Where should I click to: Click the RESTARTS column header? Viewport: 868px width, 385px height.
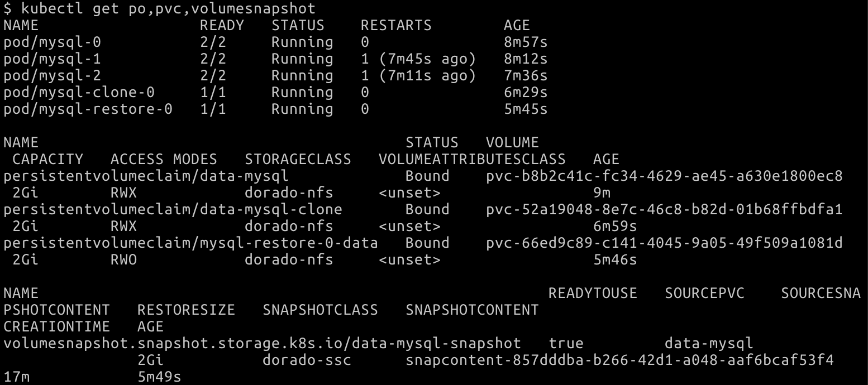396,25
